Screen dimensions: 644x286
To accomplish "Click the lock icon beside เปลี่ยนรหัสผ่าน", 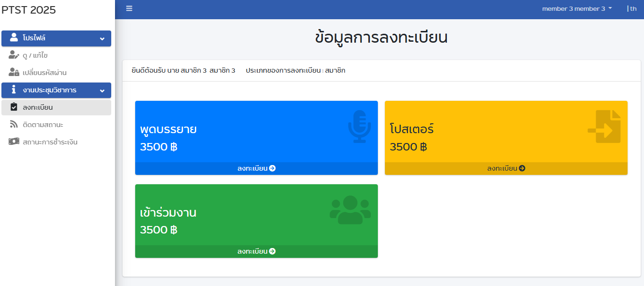I will (x=14, y=73).
